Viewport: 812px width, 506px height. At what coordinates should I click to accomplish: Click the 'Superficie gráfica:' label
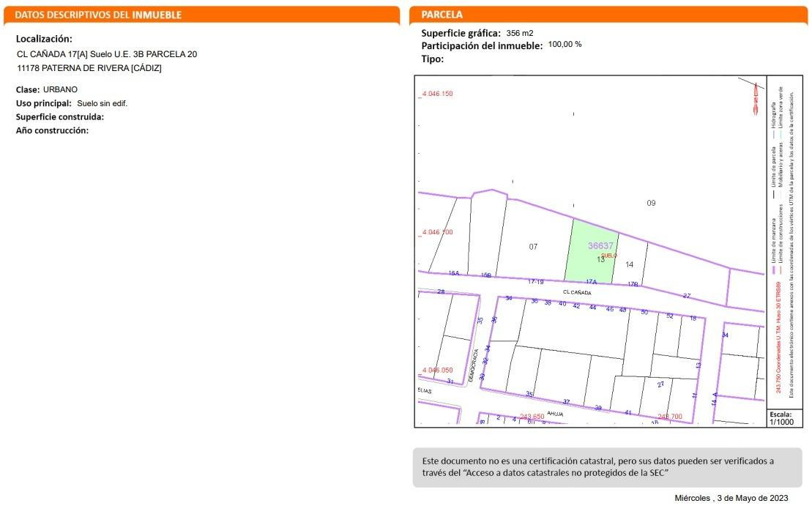(x=461, y=33)
